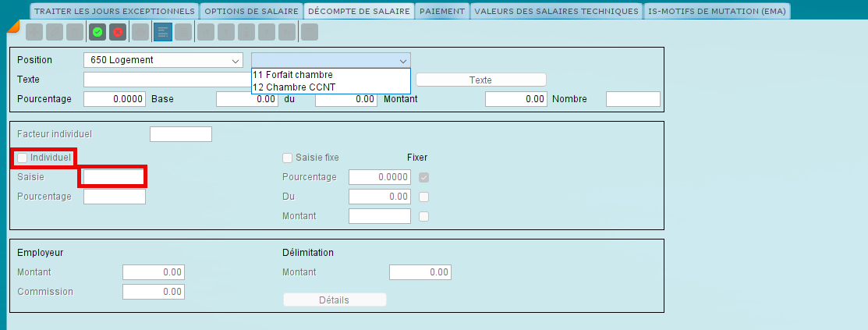Check the Fixer checkbox next to Montant
Image resolution: width=868 pixels, height=330 pixels.
pos(424,217)
